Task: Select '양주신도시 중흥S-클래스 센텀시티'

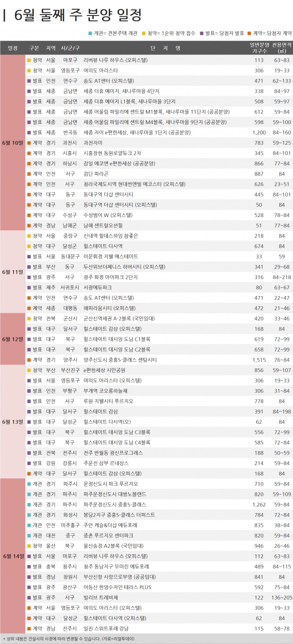Action: pos(120,360)
